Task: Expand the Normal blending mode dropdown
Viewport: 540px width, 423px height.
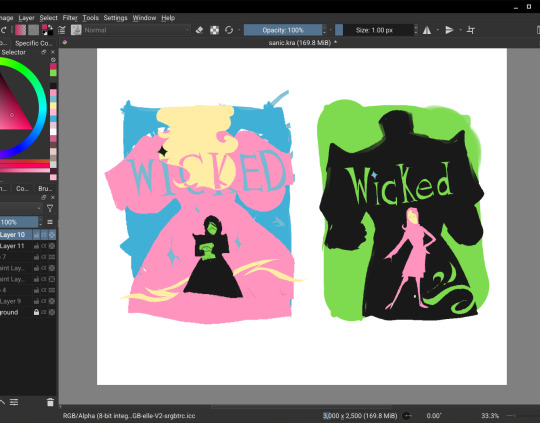Action: tap(137, 30)
